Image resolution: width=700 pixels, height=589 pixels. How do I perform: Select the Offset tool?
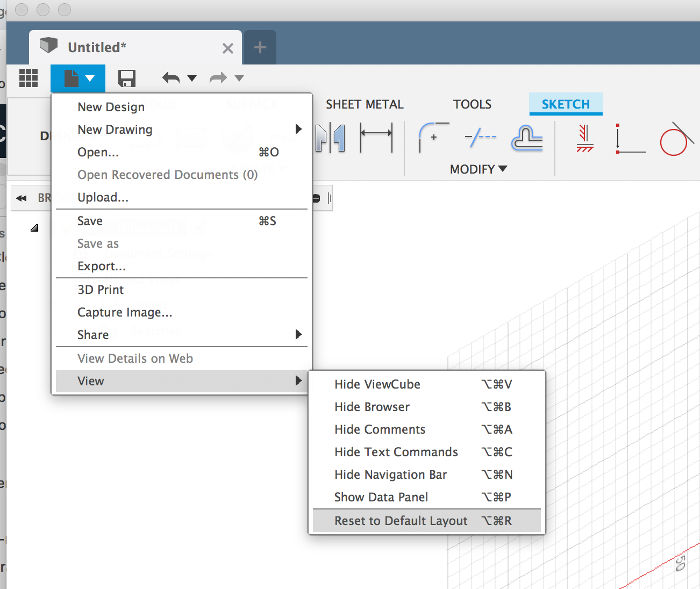pos(527,138)
